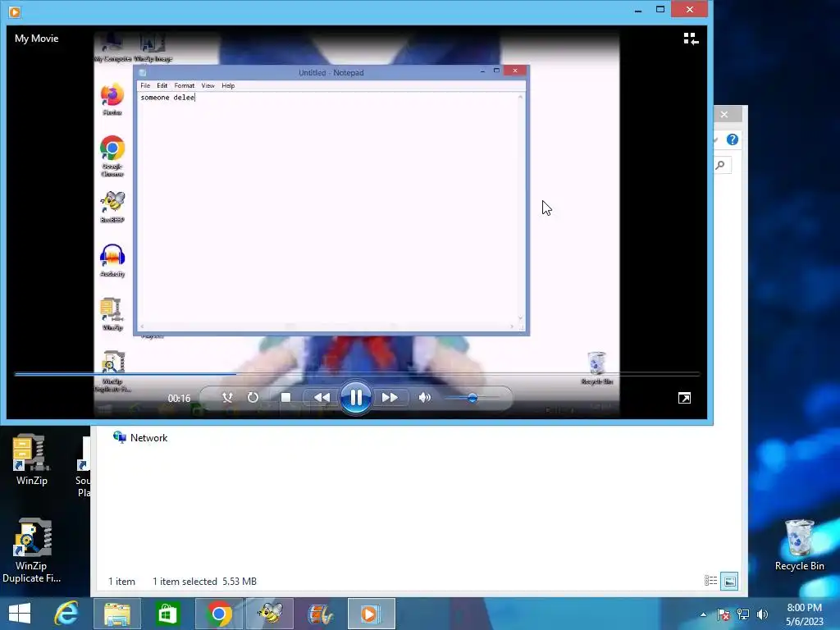Toggle repeat mode in media player
Viewport: 840px width, 630px height.
(253, 398)
